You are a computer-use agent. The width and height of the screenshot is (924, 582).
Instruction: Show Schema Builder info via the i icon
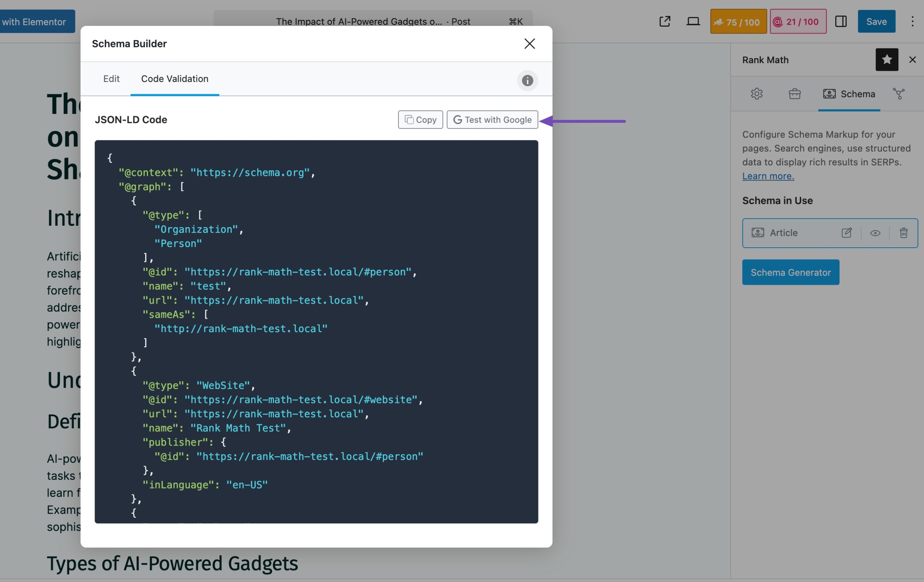point(527,81)
